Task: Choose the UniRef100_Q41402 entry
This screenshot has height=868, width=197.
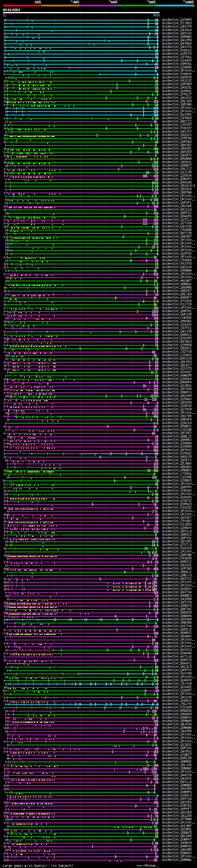Action: [x=177, y=98]
